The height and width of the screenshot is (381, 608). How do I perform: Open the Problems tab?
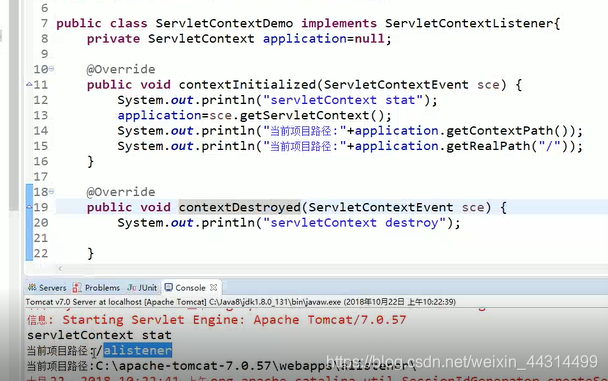pyautogui.click(x=97, y=288)
